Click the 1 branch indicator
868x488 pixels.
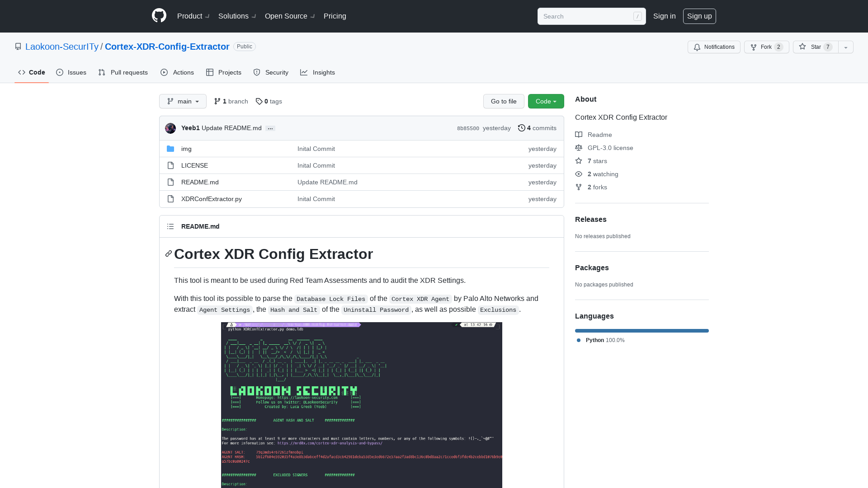(231, 101)
